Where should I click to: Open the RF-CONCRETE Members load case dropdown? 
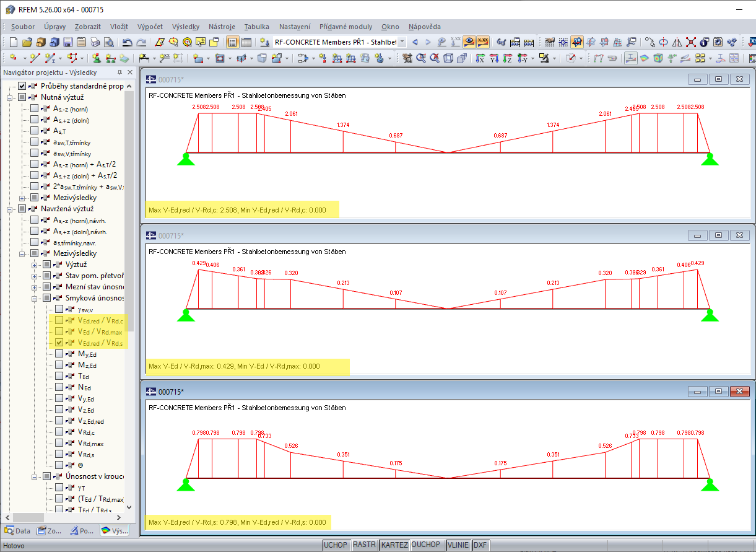coord(402,42)
